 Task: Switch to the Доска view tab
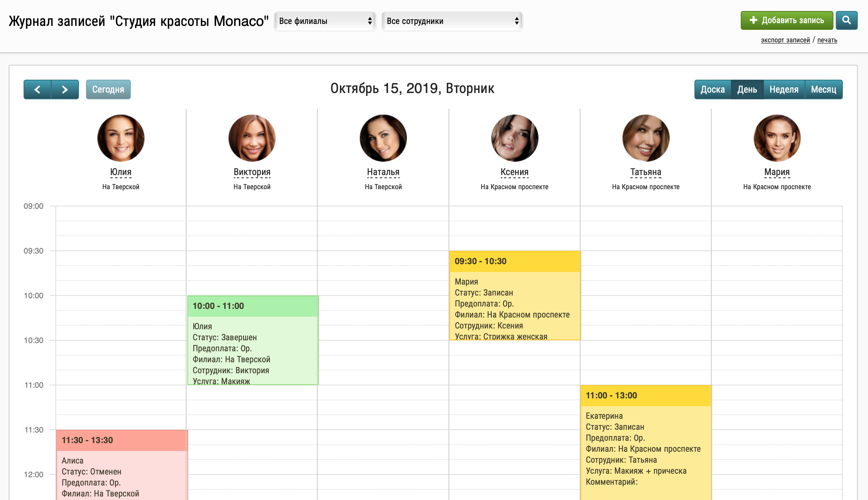pyautogui.click(x=712, y=89)
